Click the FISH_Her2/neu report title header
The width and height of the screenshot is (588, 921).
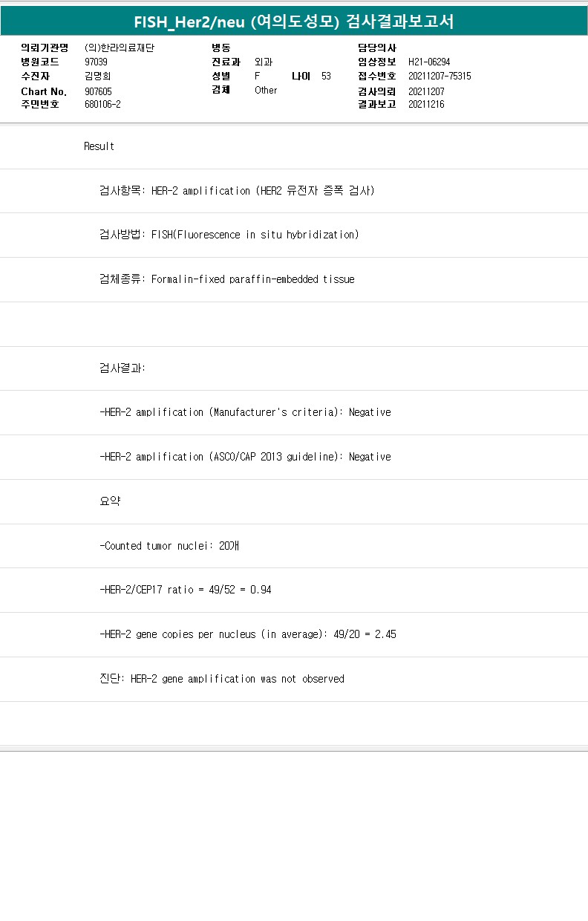pyautogui.click(x=293, y=22)
